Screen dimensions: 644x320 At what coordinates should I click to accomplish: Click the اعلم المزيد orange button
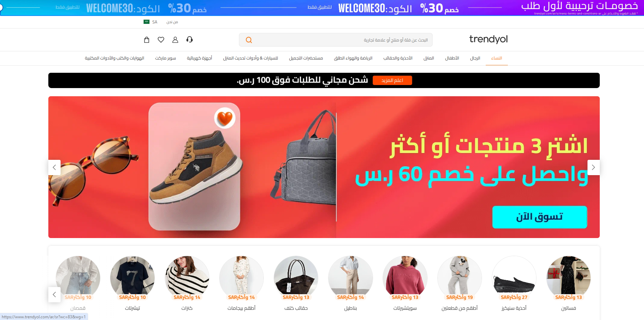[x=392, y=80]
